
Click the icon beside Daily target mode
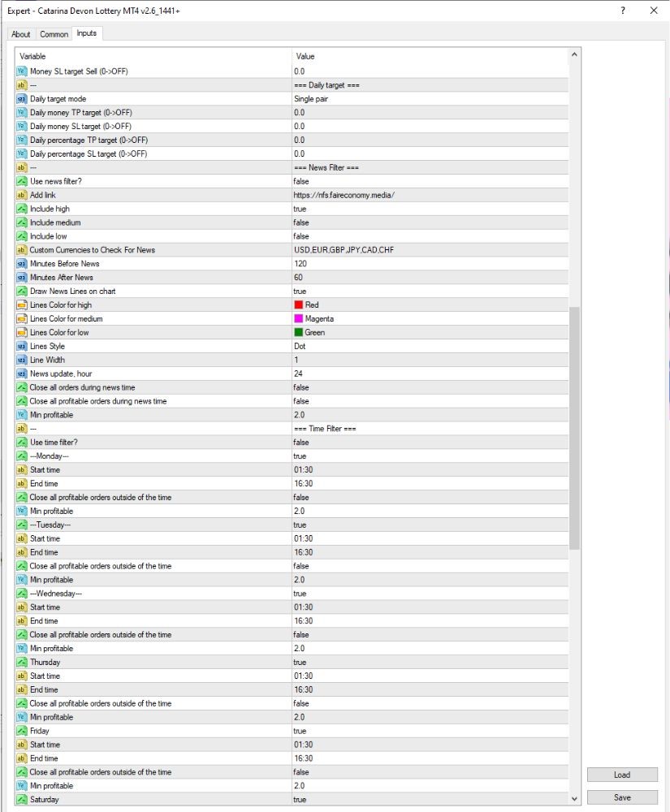pos(21,99)
